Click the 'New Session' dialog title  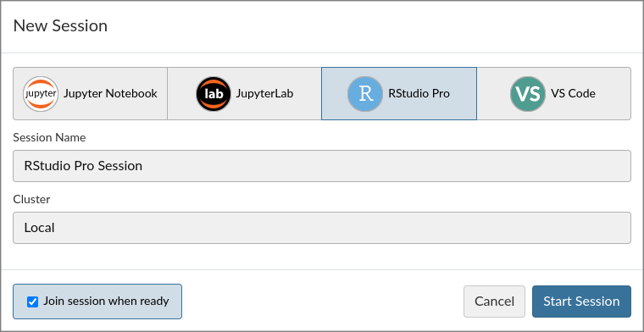click(60, 26)
